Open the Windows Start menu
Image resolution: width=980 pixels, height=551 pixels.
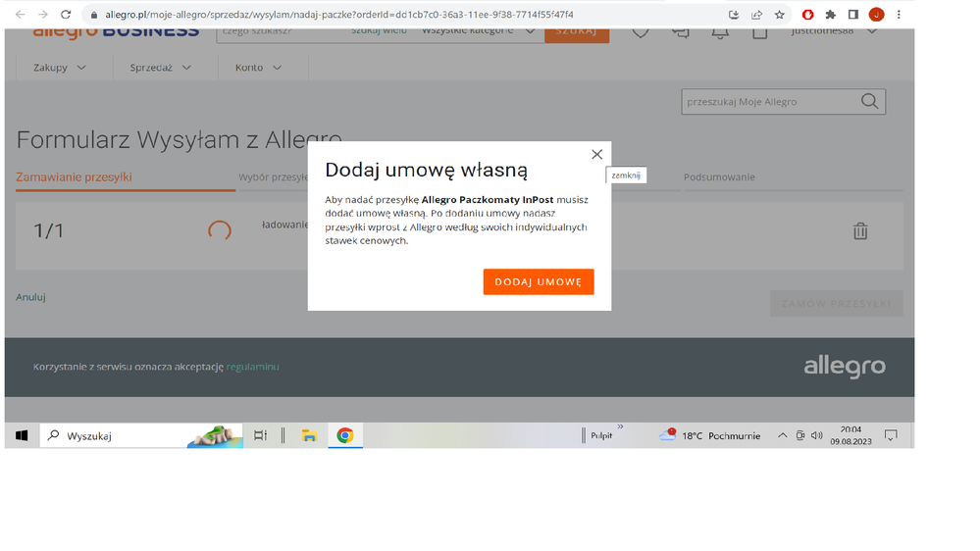22,435
